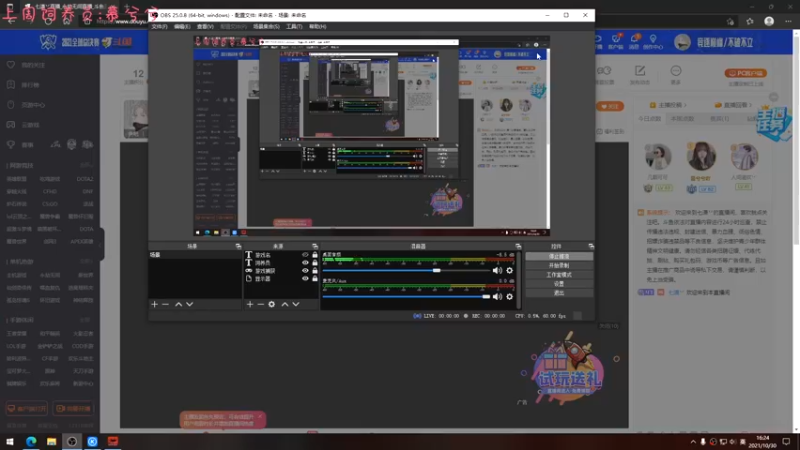
Task: Pop out the Controls dock panel
Action: pyautogui.click(x=591, y=246)
